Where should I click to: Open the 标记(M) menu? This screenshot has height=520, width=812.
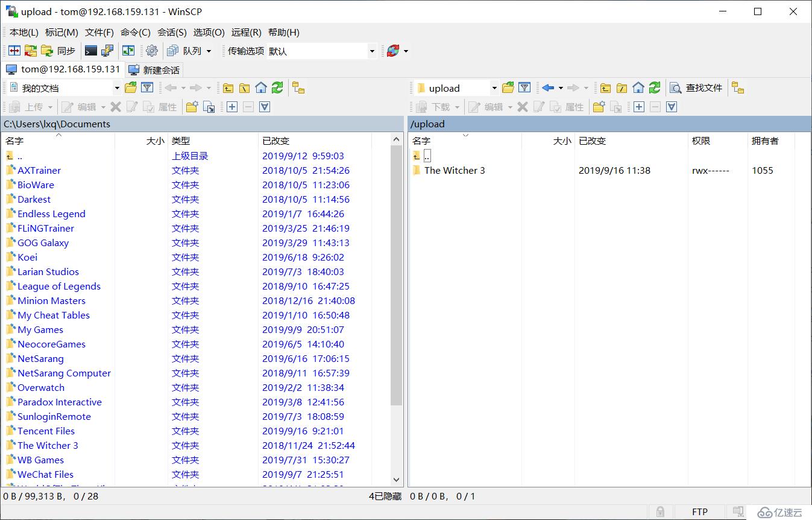click(x=61, y=33)
